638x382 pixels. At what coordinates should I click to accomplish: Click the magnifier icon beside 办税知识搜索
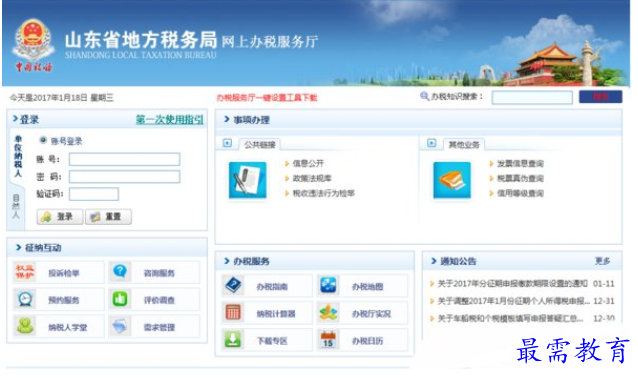click(x=424, y=96)
